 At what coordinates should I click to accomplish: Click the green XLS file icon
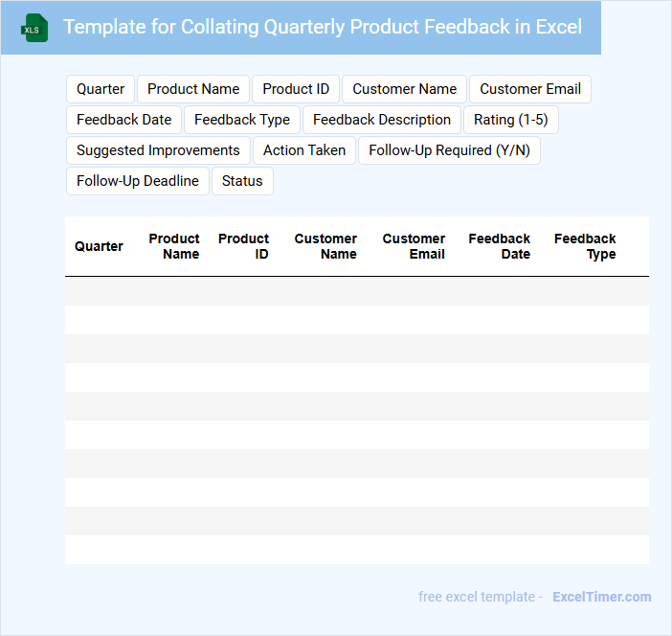[34, 28]
